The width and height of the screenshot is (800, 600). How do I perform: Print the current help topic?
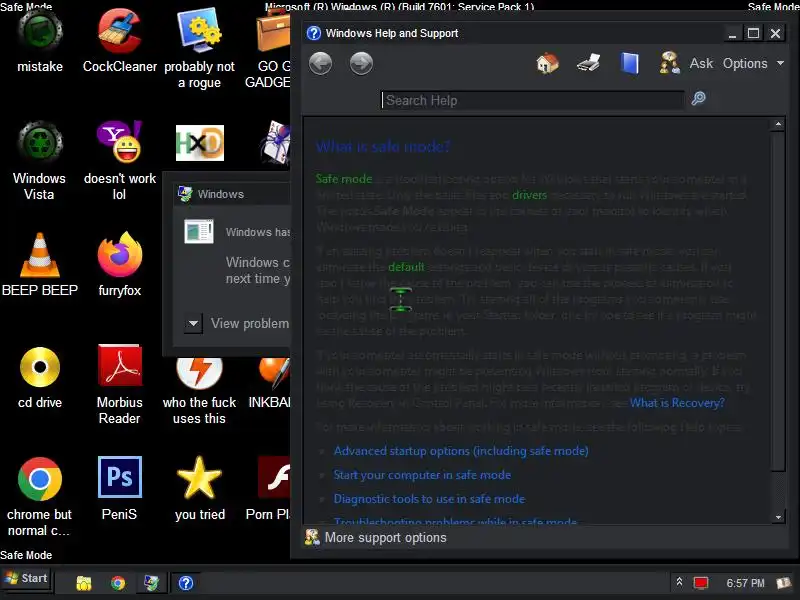tap(588, 64)
